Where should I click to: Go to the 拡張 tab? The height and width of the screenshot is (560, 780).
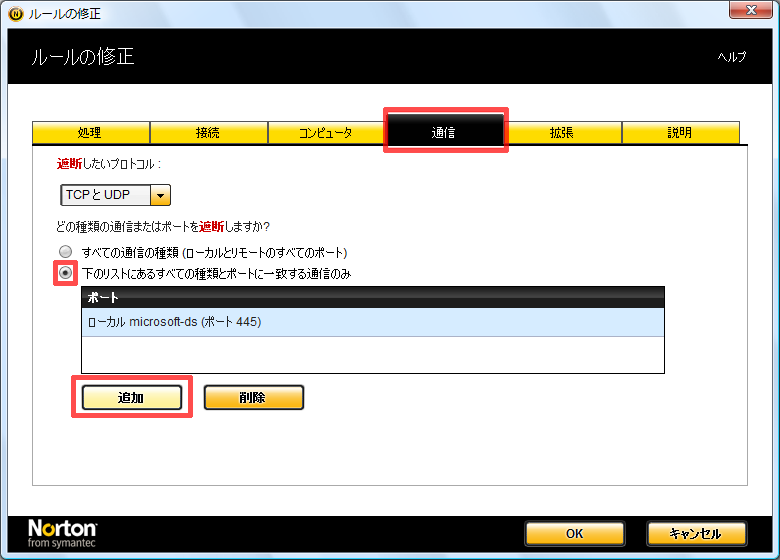click(x=562, y=133)
